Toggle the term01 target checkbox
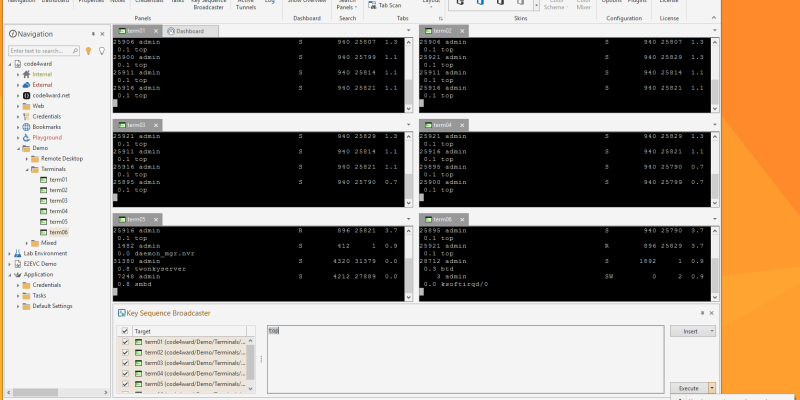Image resolution: width=800 pixels, height=400 pixels. point(125,342)
